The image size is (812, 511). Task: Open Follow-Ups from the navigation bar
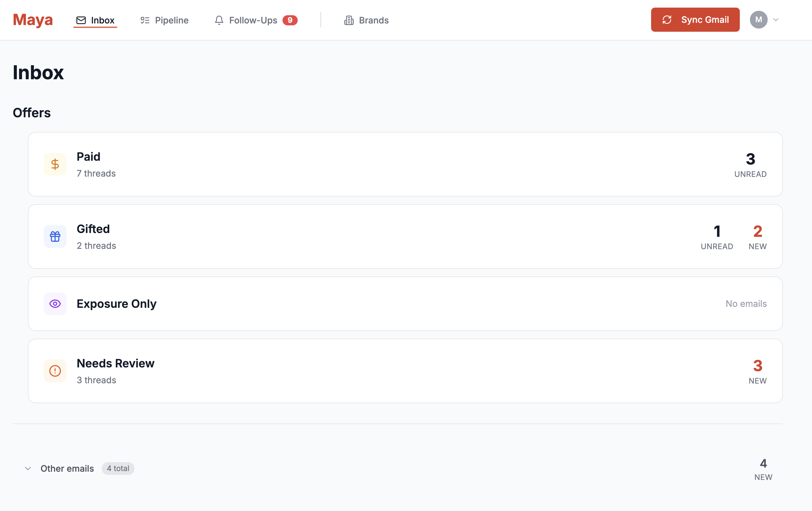coord(253,20)
